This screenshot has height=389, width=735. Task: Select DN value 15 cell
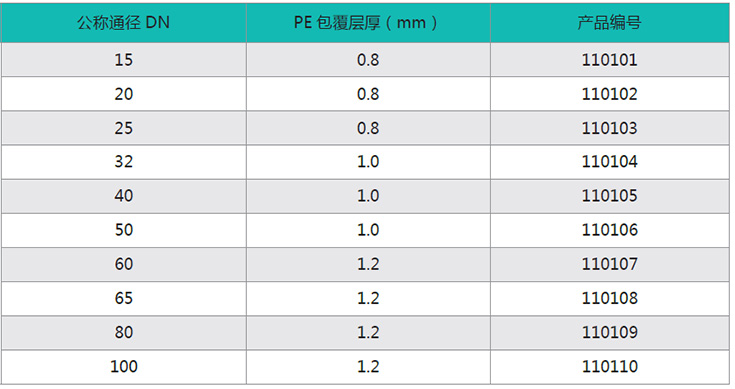pyautogui.click(x=124, y=60)
